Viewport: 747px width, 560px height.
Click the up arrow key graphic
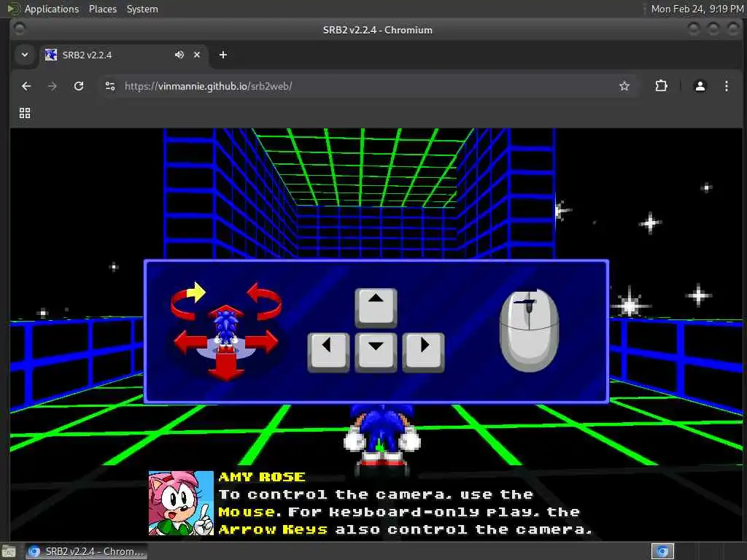tap(376, 308)
